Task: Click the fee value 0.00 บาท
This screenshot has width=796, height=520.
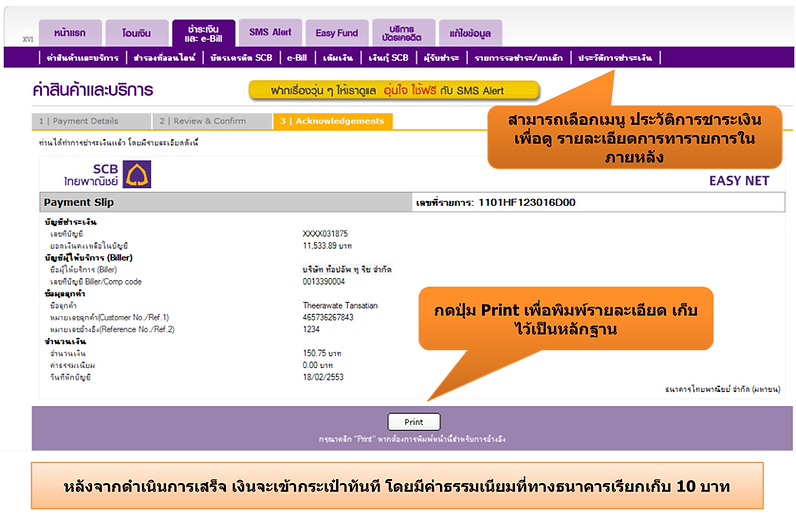Action: pyautogui.click(x=318, y=365)
